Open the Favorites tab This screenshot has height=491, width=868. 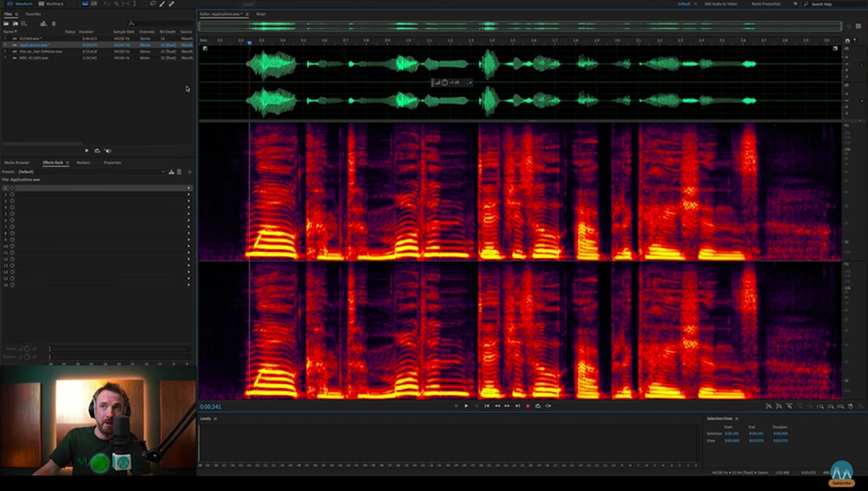tap(33, 14)
